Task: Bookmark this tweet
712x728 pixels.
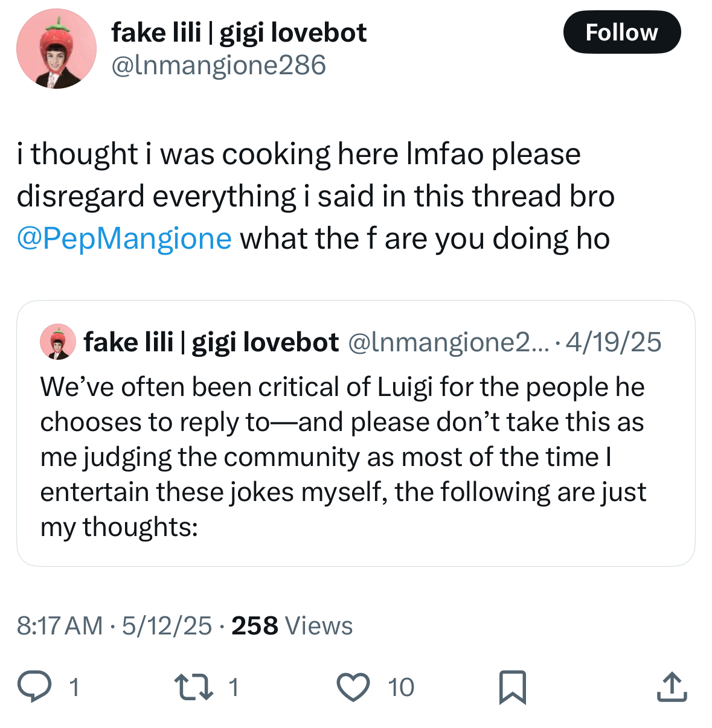Action: point(513,688)
